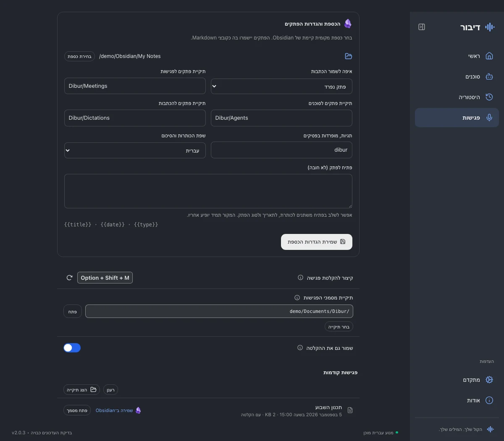Collapse the sidebar with the panel icon
Image resolution: width=504 pixels, height=441 pixels.
(x=422, y=27)
